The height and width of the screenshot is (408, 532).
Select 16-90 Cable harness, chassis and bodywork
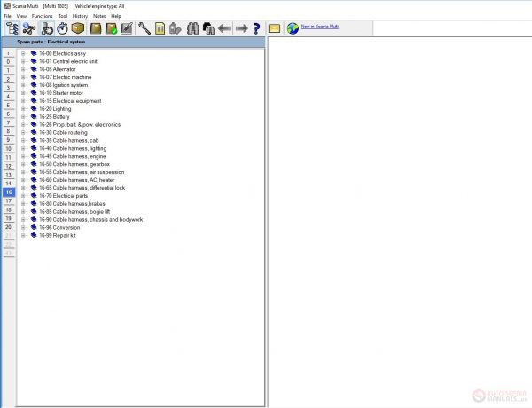(91, 220)
